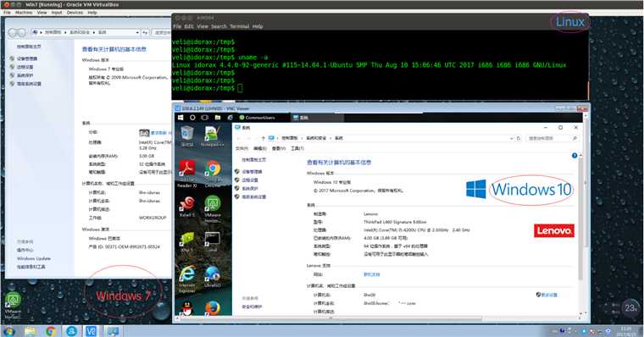Image resolution: width=644 pixels, height=337 pixels.
Task: Open Xshell 5 desktop shortcut
Action: pyautogui.click(x=187, y=206)
